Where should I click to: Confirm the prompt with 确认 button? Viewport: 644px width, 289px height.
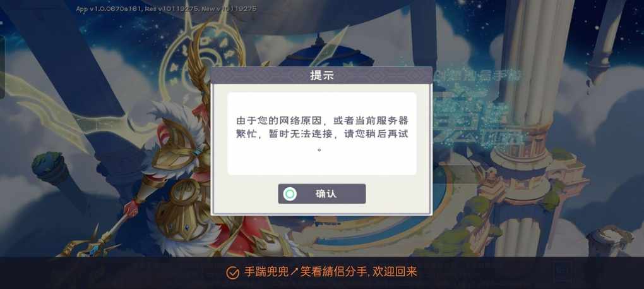[x=321, y=194]
